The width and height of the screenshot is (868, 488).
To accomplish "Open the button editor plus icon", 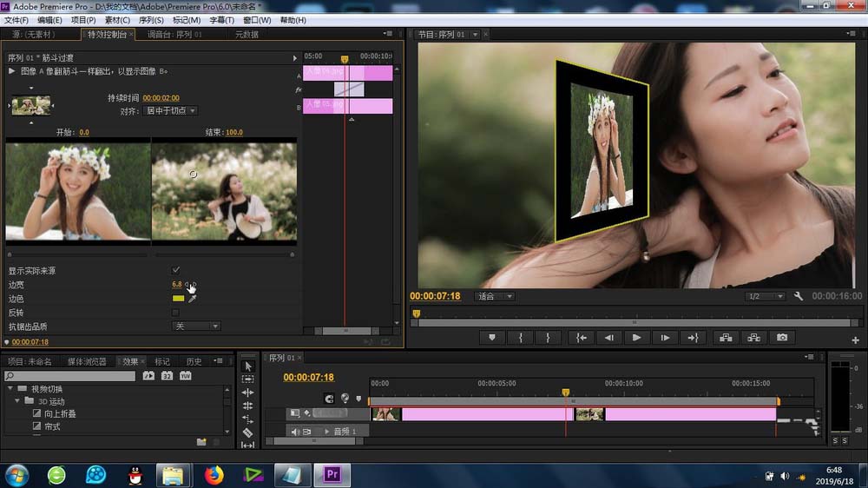I will coord(855,340).
